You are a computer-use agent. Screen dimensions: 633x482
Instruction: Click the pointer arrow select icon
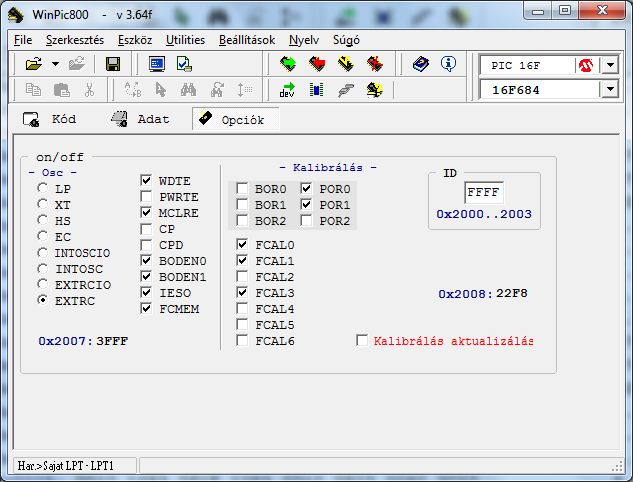click(x=161, y=90)
